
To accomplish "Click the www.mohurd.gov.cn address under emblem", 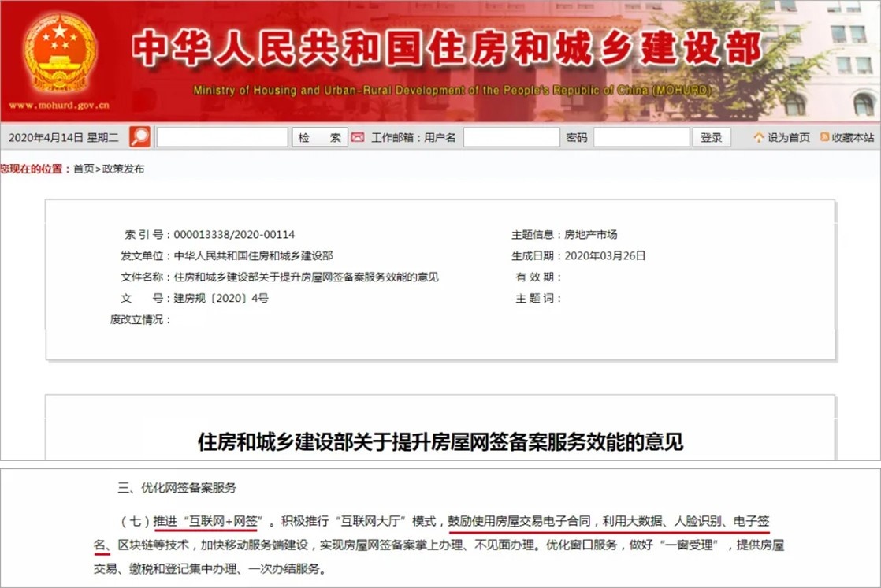I will pyautogui.click(x=59, y=105).
